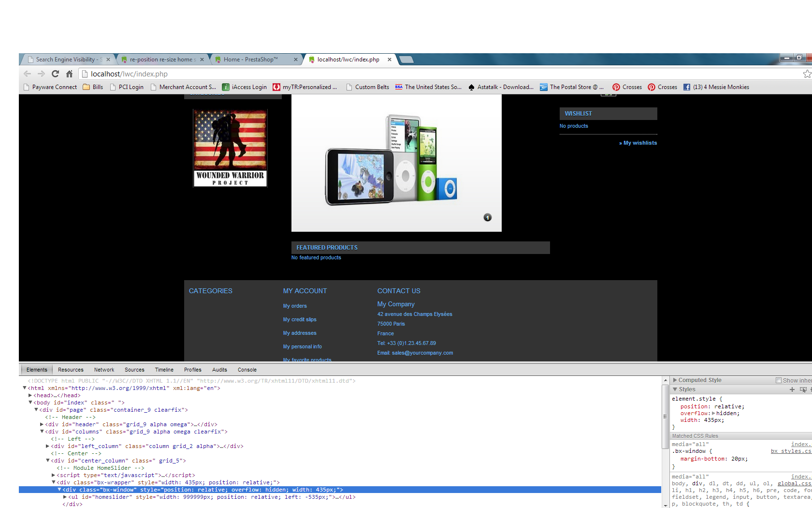Click the Wounded Warrior Project image
Screen dimensions: 812x508
(230, 148)
